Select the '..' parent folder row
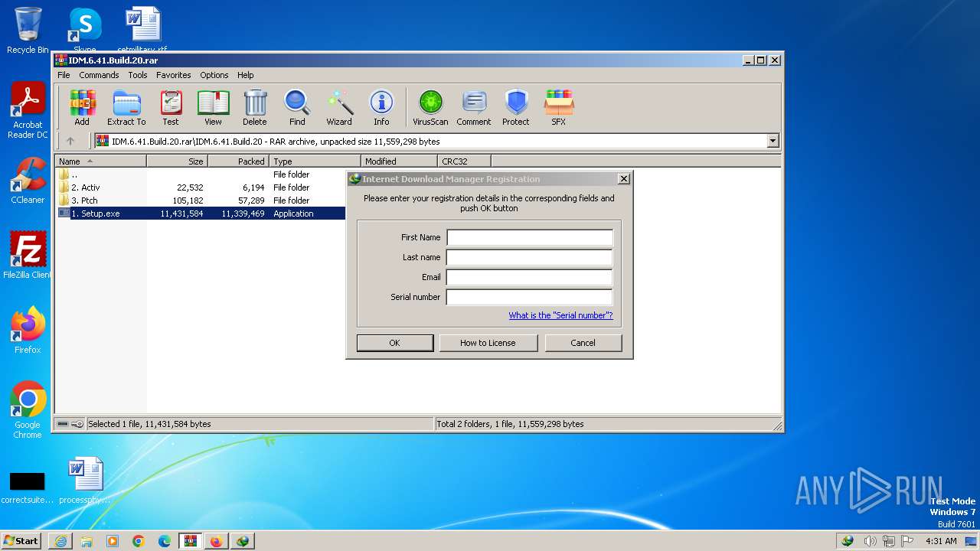The width and height of the screenshot is (980, 551). (x=201, y=174)
